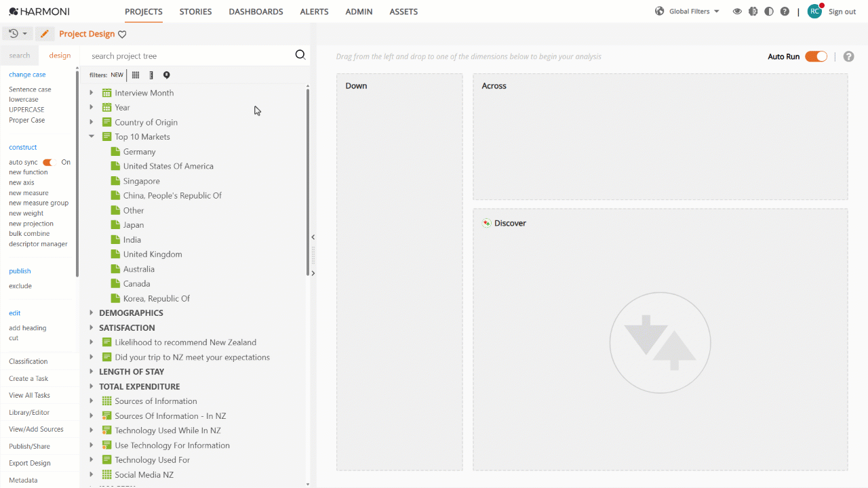Viewport: 868px width, 488px height.
Task: Collapse the Top 10 Markets node
Action: [x=92, y=136]
